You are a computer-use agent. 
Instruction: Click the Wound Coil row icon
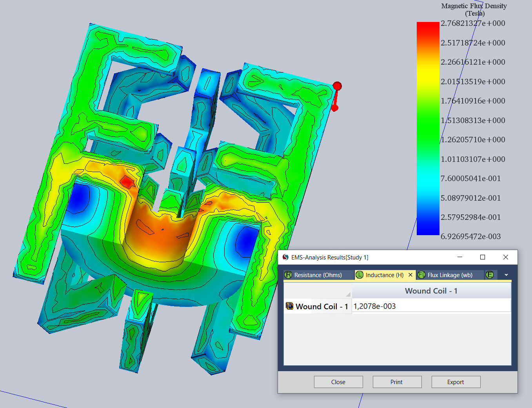point(290,306)
